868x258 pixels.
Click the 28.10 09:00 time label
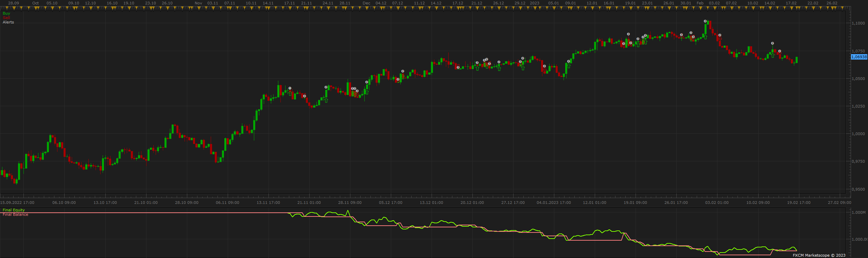coord(187,203)
